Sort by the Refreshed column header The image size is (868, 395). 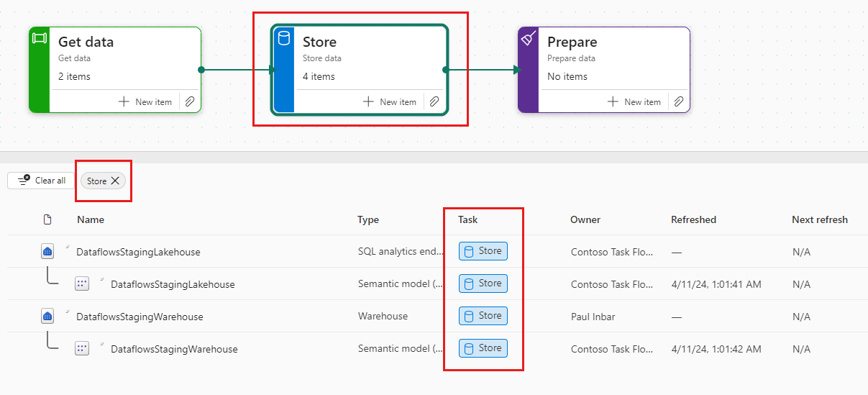point(693,219)
